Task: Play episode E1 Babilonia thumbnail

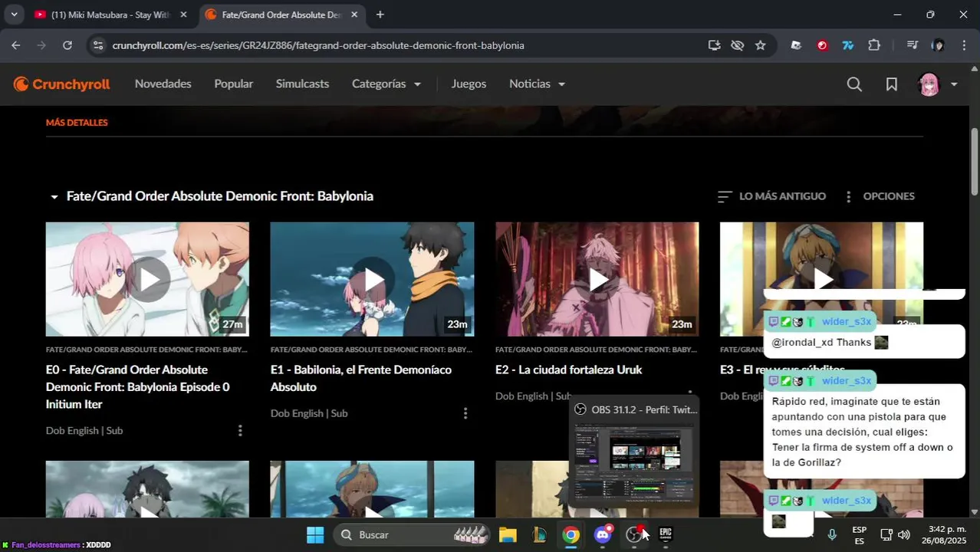Action: coord(372,279)
